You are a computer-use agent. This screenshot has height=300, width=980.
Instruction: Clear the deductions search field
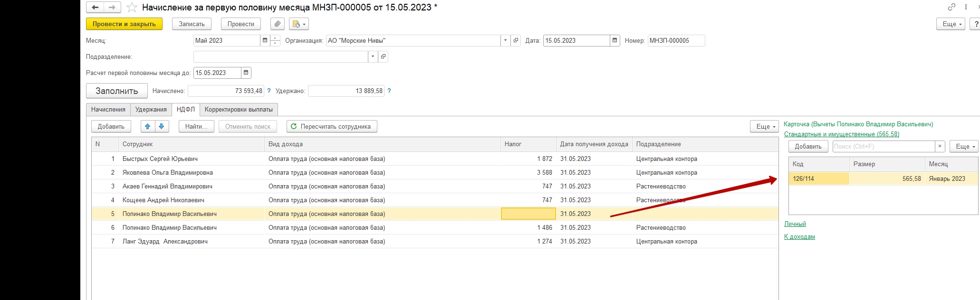(x=940, y=147)
